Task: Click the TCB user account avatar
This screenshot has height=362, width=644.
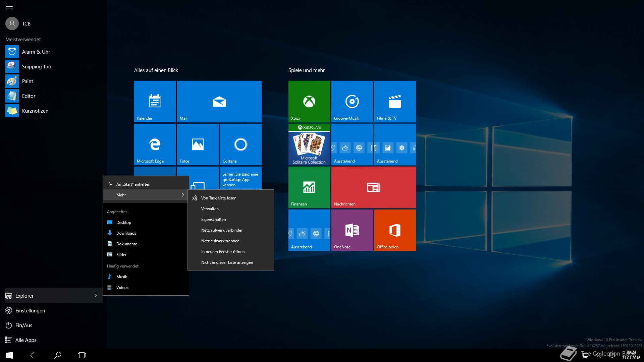Action: coord(12,23)
